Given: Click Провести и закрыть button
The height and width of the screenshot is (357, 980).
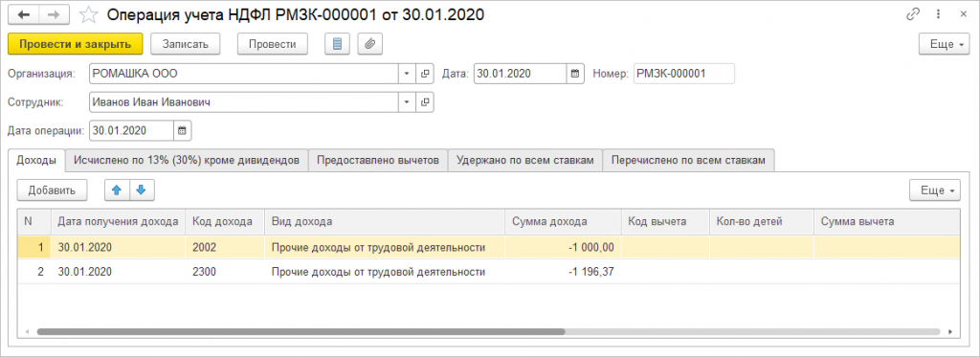Looking at the screenshot, I should (75, 44).
